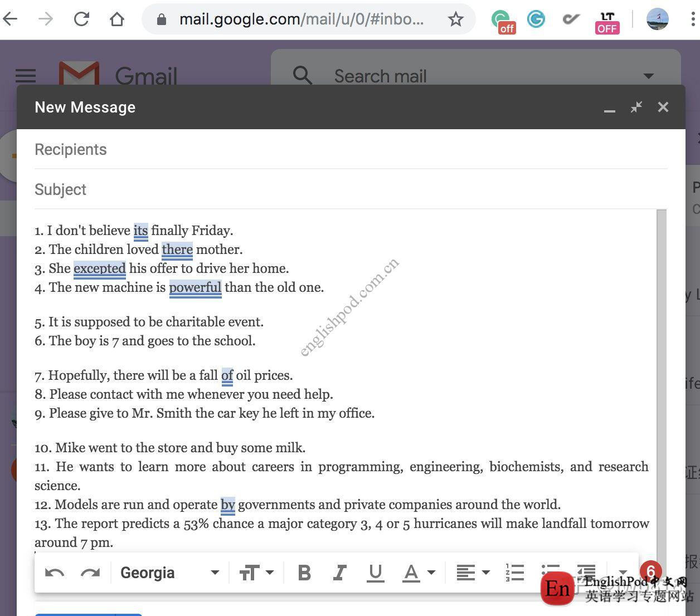Undo the last edit in the compose toolbar
The width and height of the screenshot is (700, 616).
(x=55, y=573)
